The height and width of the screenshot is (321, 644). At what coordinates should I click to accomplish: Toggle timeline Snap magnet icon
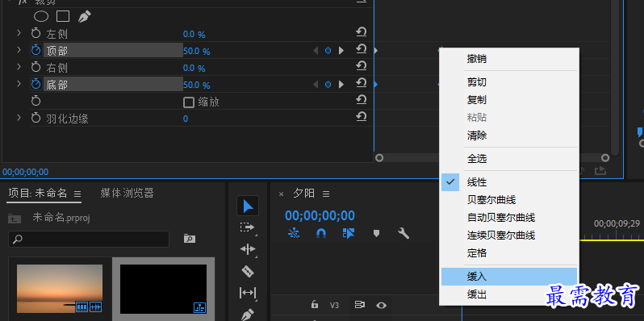point(320,233)
